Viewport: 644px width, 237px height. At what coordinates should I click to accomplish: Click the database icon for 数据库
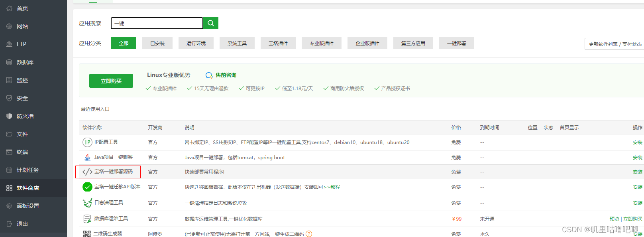point(9,62)
